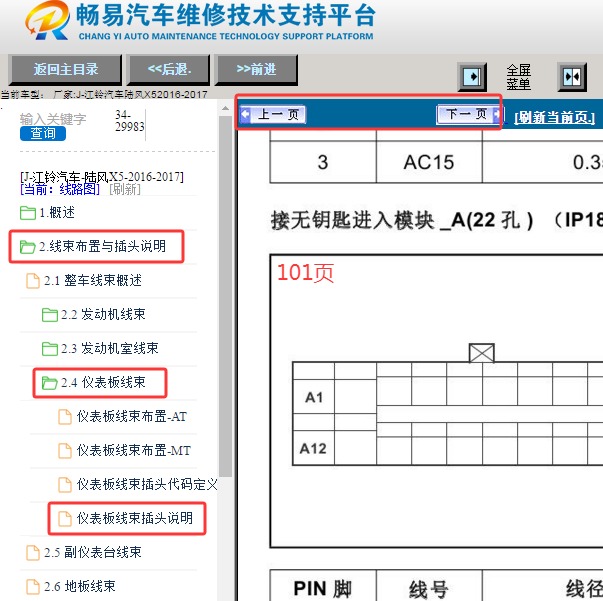Open 2.5 副仪表台线束 page
Viewport: 603px width, 601px height.
coord(93,552)
